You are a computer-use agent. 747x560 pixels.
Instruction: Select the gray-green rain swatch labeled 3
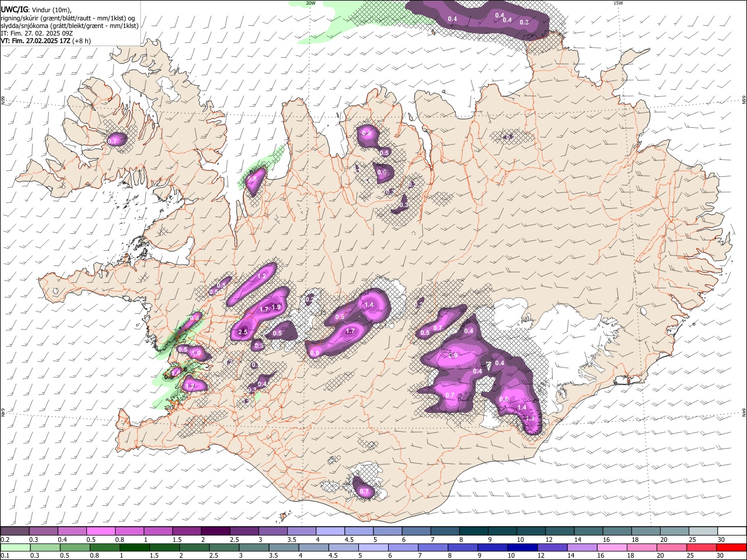pyautogui.click(x=254, y=548)
